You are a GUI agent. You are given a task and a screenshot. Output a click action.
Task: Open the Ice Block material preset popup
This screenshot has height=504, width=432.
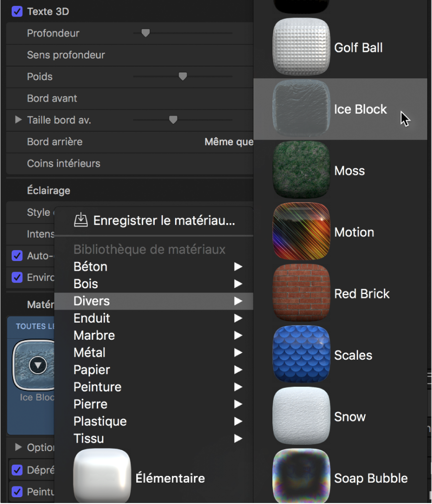coord(37,365)
